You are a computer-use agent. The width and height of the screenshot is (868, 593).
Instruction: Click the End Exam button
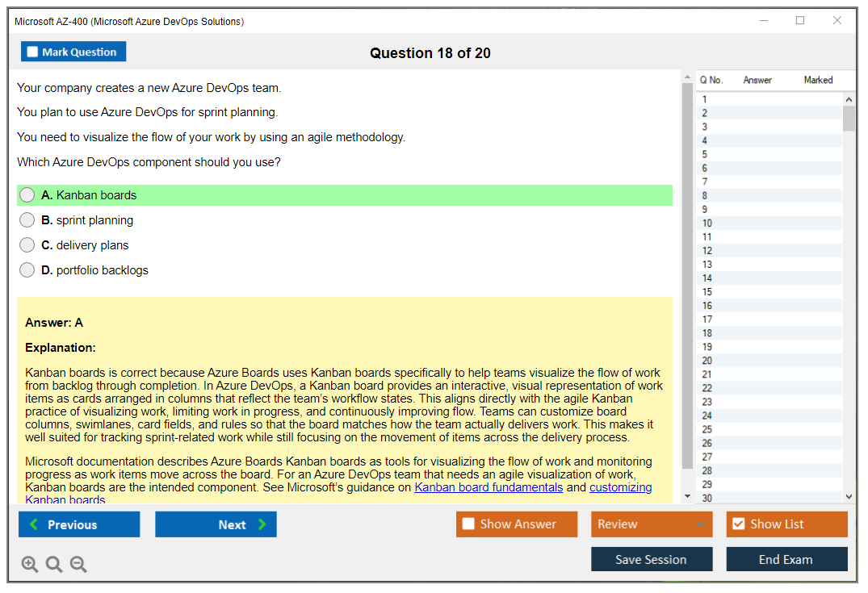click(x=786, y=559)
